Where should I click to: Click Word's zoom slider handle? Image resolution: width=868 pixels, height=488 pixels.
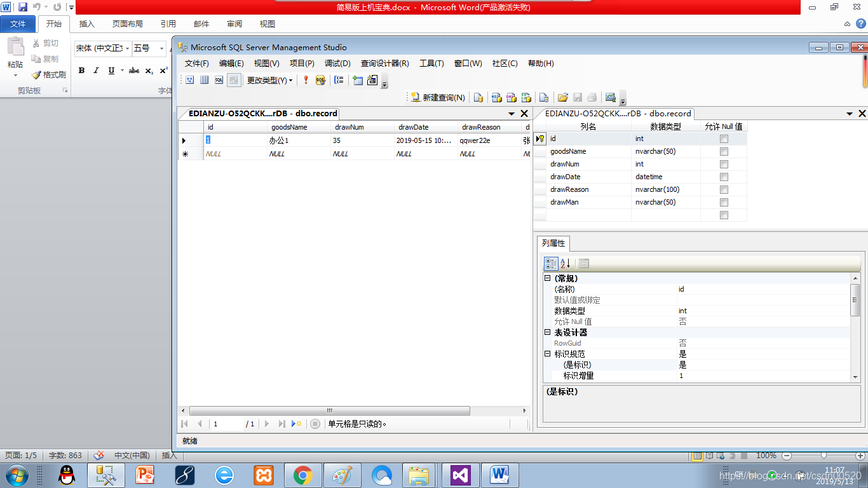[x=824, y=456]
